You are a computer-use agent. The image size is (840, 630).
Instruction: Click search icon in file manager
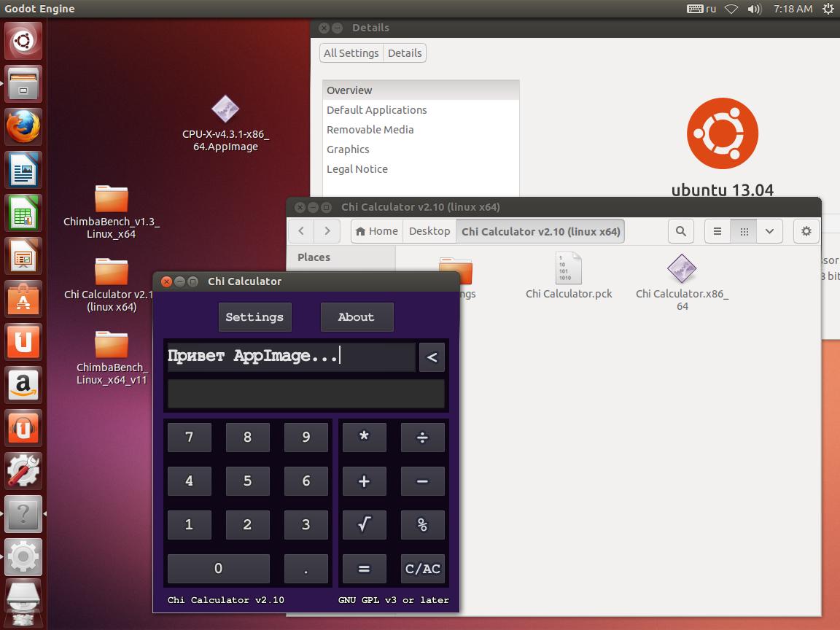click(681, 231)
